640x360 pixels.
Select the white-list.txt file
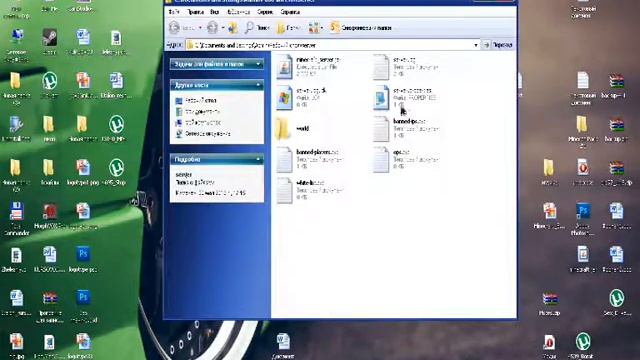[x=284, y=190]
